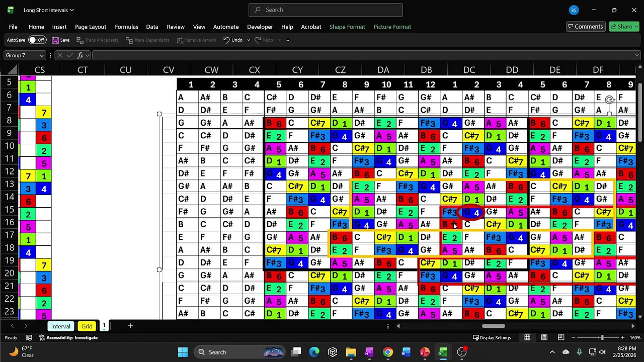The image size is (644, 362).
Task: Open the File menu
Action: click(x=13, y=27)
